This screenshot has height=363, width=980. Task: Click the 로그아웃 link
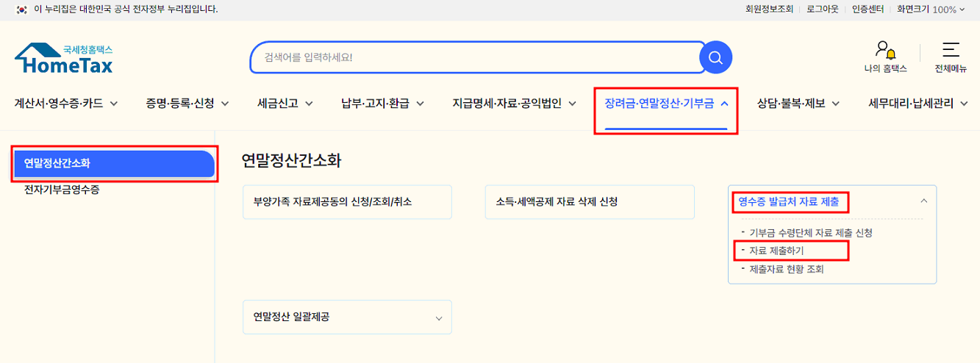[822, 10]
